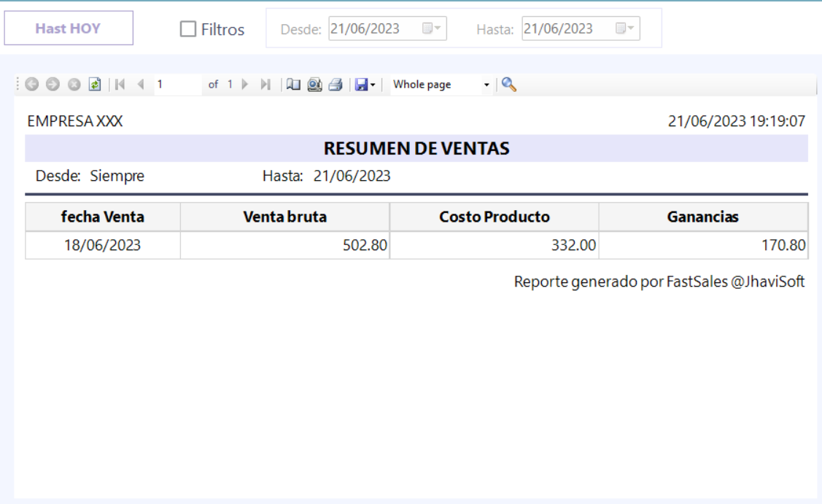This screenshot has height=504, width=822.
Task: Print the sales report
Action: [x=335, y=85]
